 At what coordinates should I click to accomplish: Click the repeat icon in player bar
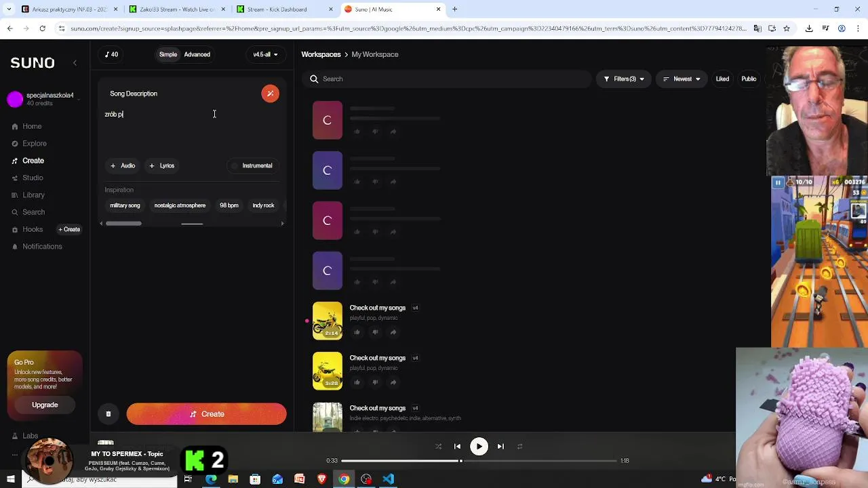click(x=519, y=447)
